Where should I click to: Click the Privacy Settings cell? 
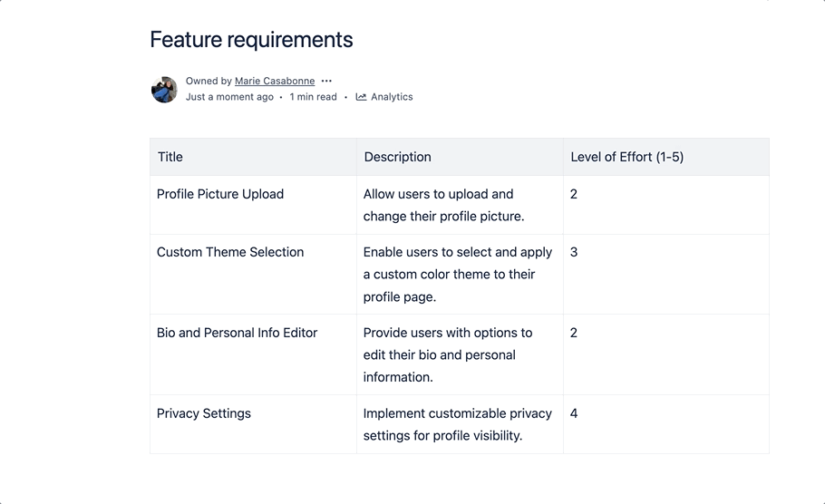pos(204,413)
